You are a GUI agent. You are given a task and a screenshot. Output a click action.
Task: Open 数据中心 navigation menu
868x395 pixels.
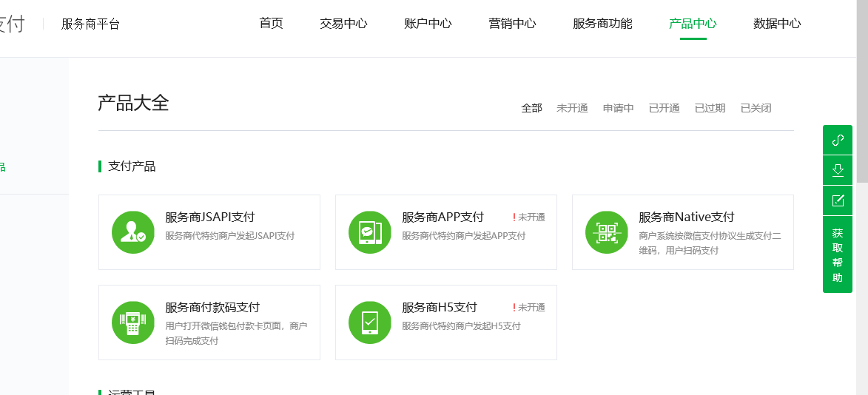776,24
